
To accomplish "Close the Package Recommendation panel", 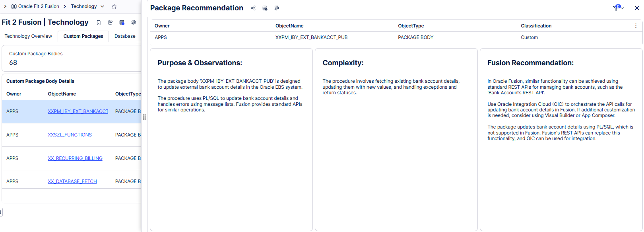I will pyautogui.click(x=637, y=8).
